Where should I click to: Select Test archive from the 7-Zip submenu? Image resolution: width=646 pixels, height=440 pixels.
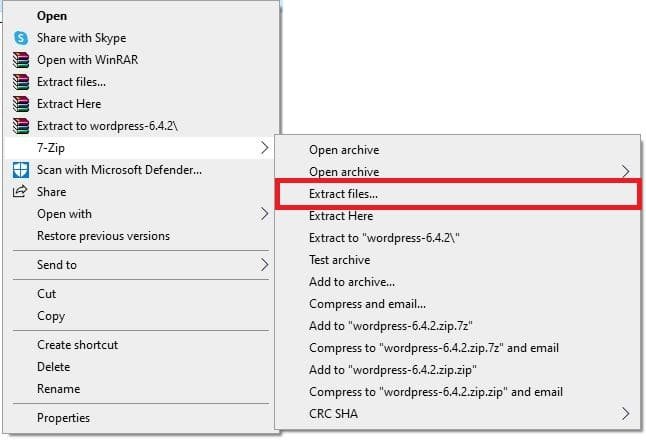pyautogui.click(x=339, y=260)
